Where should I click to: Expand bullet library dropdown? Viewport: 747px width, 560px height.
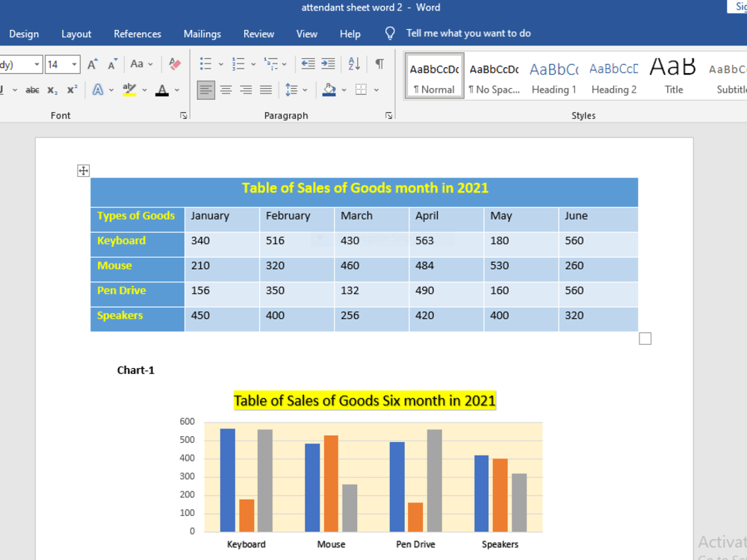(x=220, y=64)
